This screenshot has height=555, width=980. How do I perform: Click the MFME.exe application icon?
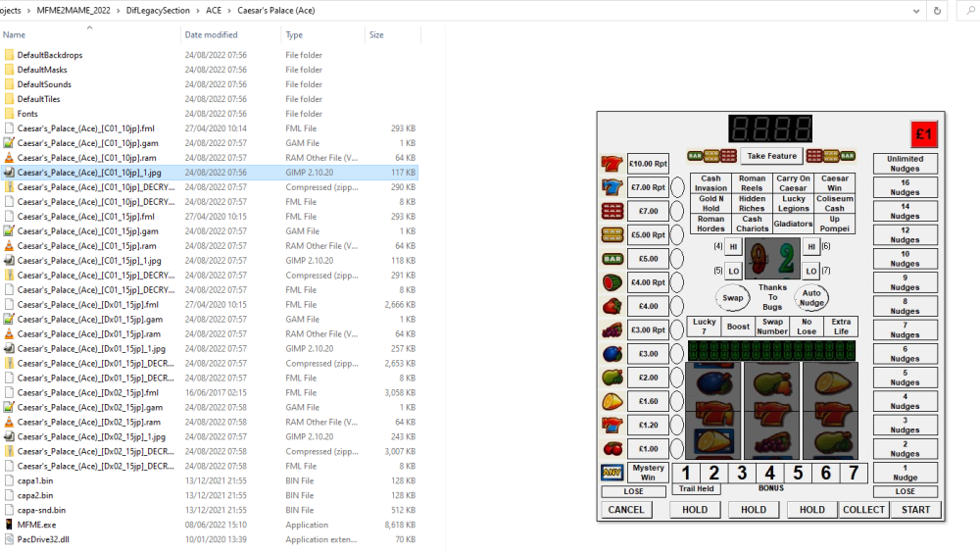(x=9, y=525)
